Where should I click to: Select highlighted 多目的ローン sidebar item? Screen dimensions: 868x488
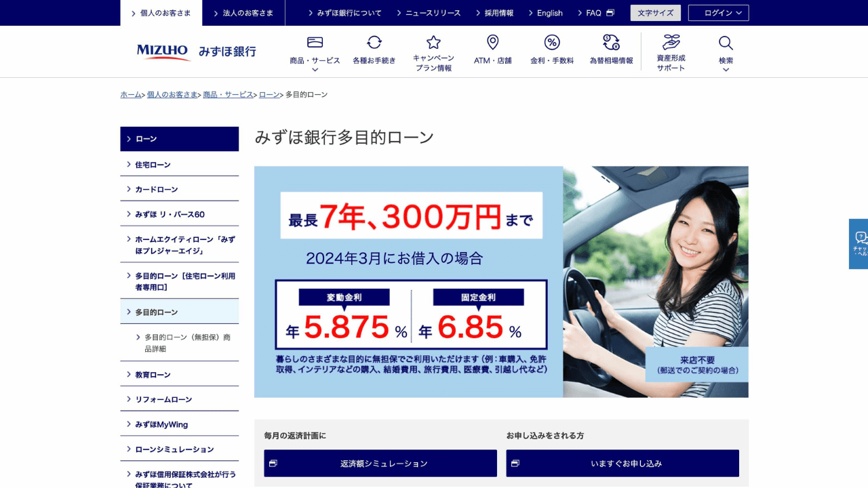[x=180, y=312]
